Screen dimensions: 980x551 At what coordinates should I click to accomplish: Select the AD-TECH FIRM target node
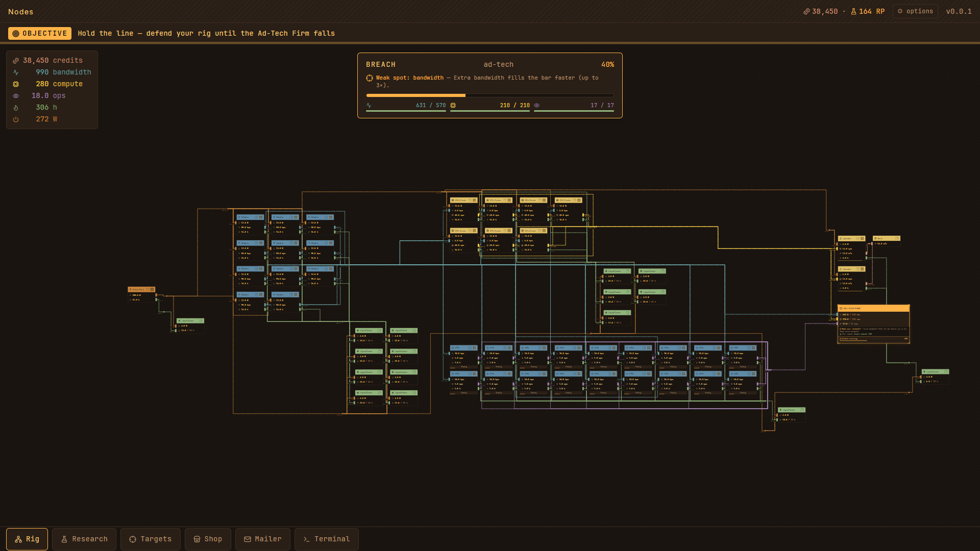[x=874, y=324]
